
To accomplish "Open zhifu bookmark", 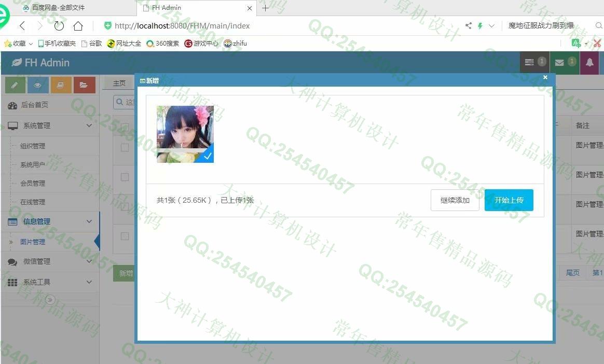I will tap(236, 44).
